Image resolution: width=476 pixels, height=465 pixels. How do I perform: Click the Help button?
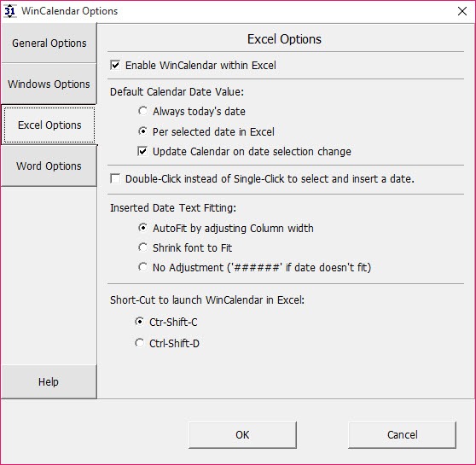click(49, 381)
